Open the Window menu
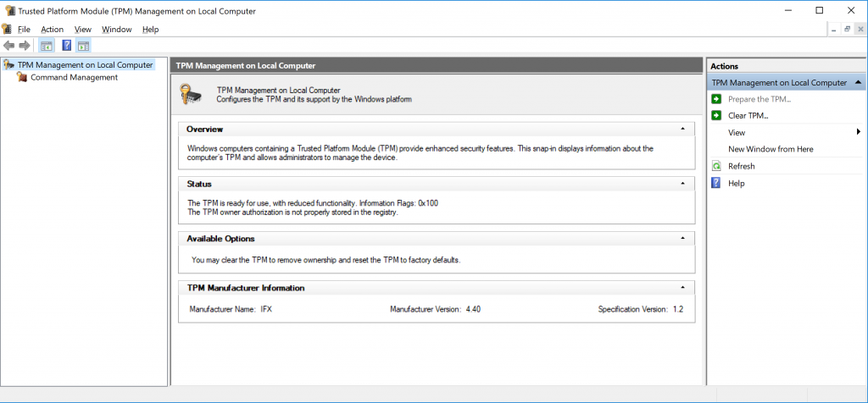 [116, 30]
